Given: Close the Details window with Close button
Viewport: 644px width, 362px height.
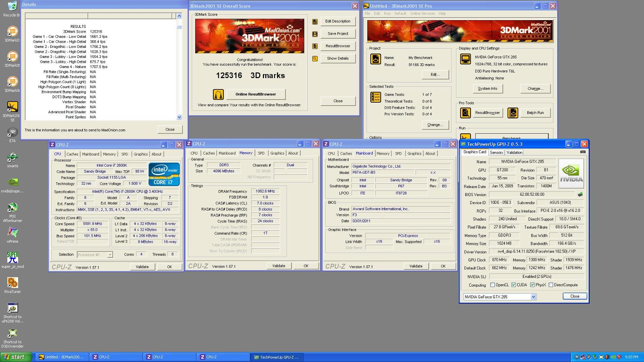Looking at the screenshot, I should [170, 130].
